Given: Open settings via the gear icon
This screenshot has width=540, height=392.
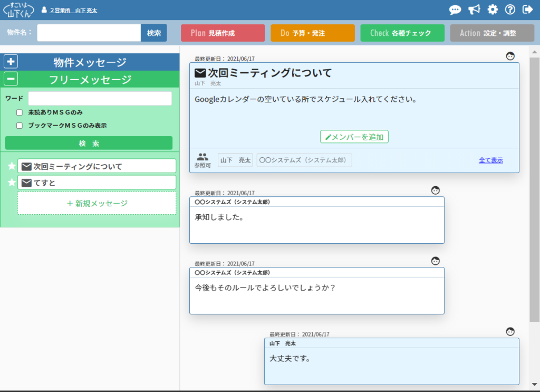Looking at the screenshot, I should (x=492, y=9).
